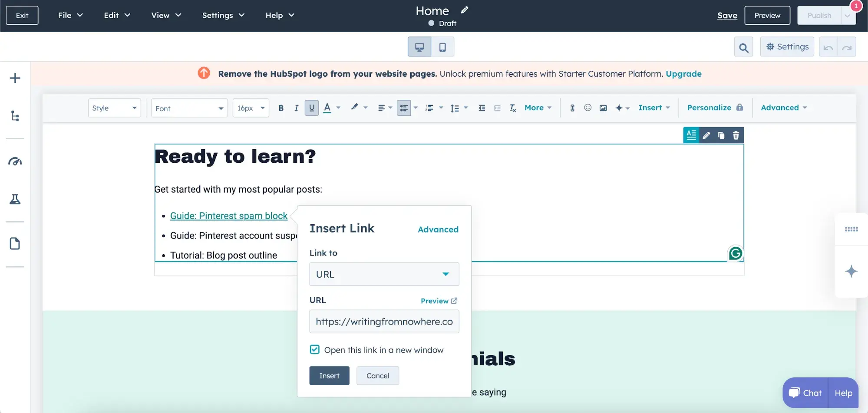Open the Help menu

coord(280,15)
